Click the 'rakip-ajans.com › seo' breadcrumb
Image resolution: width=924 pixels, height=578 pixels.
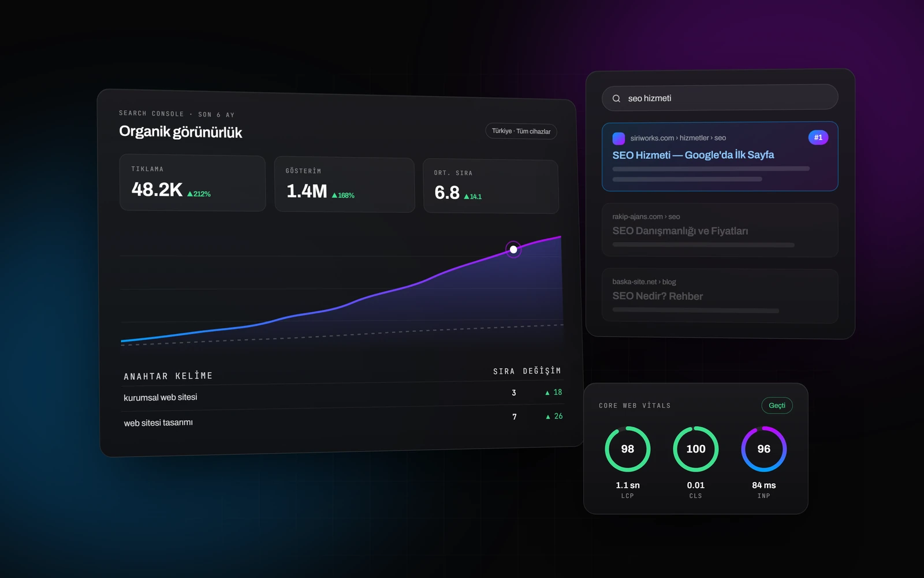click(646, 217)
